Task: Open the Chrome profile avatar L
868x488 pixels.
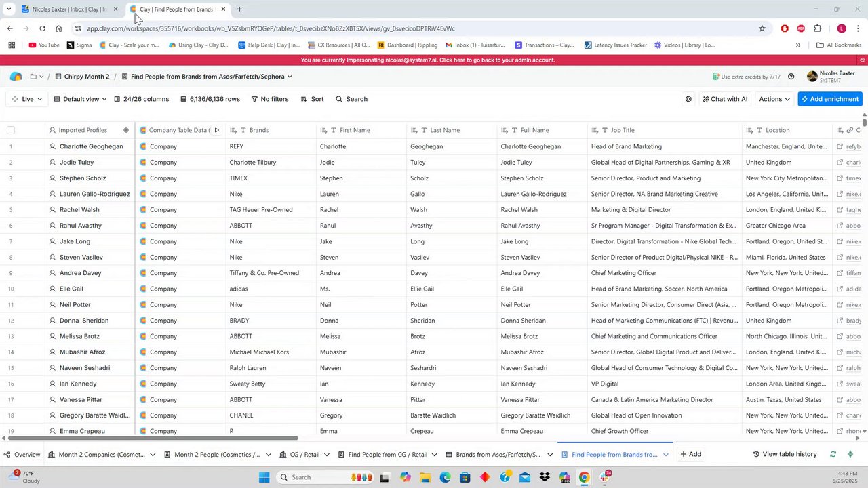Action: point(842,28)
